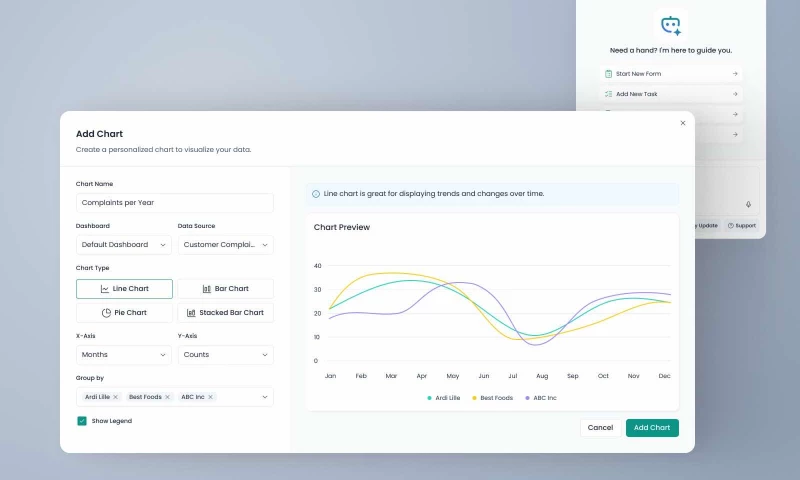Click the Cancel button
Image resolution: width=800 pixels, height=480 pixels.
click(600, 428)
